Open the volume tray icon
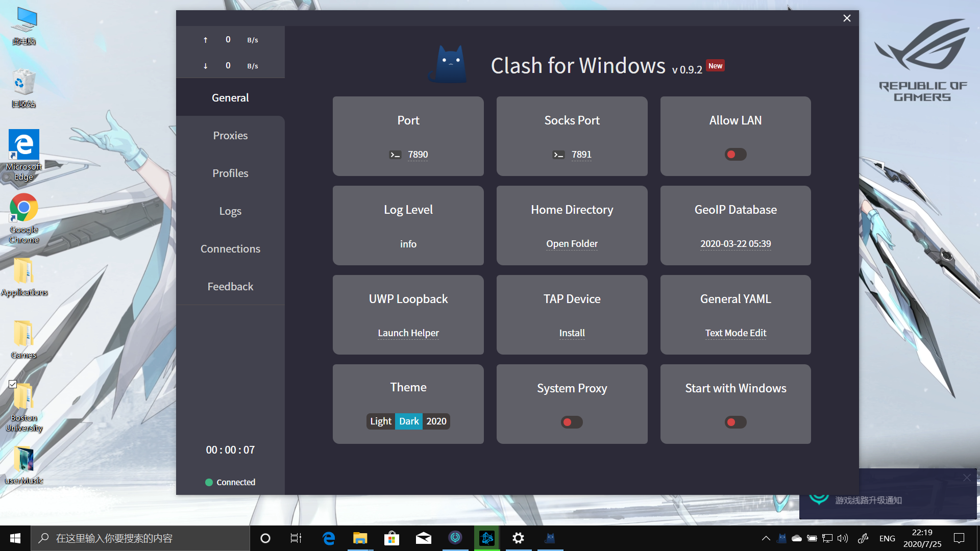 coord(843,538)
